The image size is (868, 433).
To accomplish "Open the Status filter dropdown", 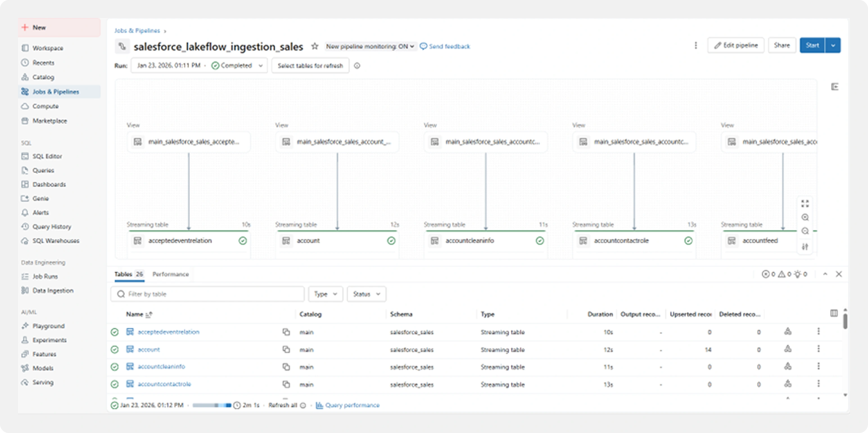I will [366, 294].
